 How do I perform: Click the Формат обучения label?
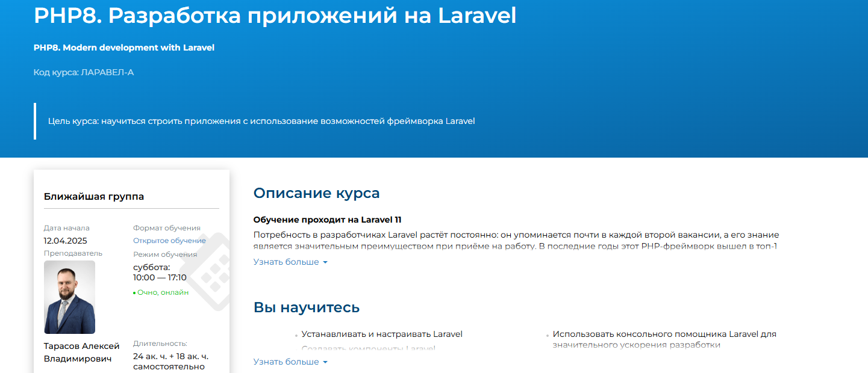tap(167, 228)
